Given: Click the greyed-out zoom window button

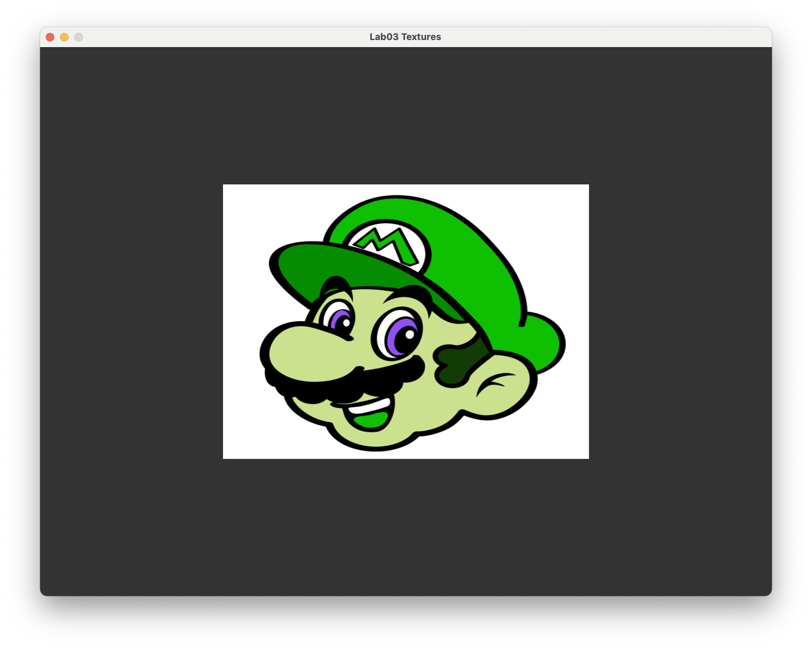Looking at the screenshot, I should [79, 37].
